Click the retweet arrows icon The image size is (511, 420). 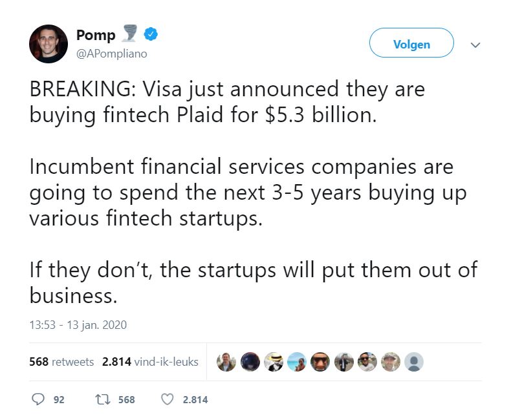pyautogui.click(x=103, y=399)
